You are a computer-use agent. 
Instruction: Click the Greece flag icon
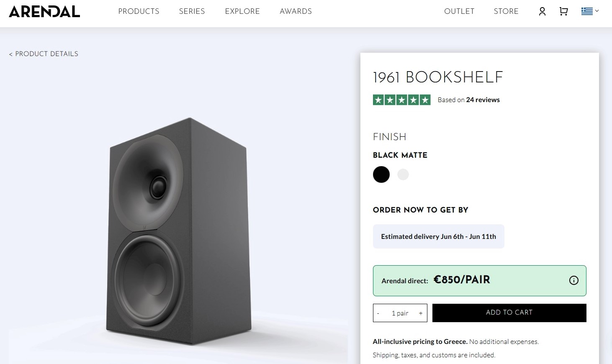tap(587, 11)
